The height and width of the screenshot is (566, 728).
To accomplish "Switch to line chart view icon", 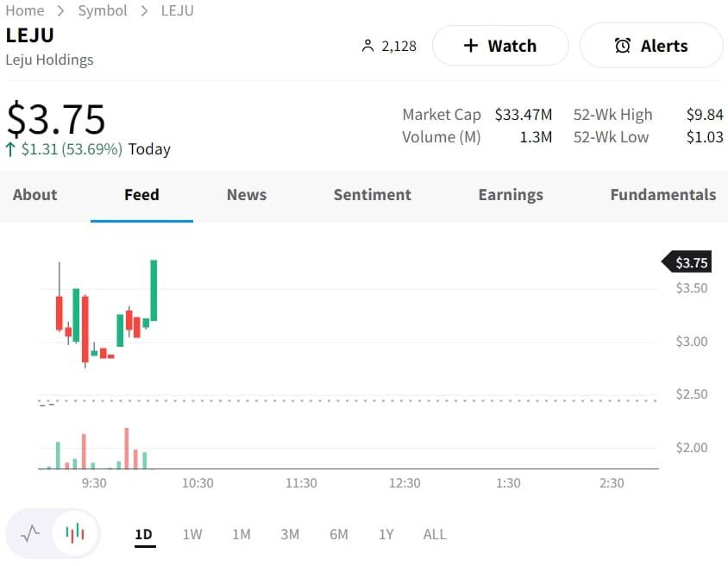I will click(30, 533).
